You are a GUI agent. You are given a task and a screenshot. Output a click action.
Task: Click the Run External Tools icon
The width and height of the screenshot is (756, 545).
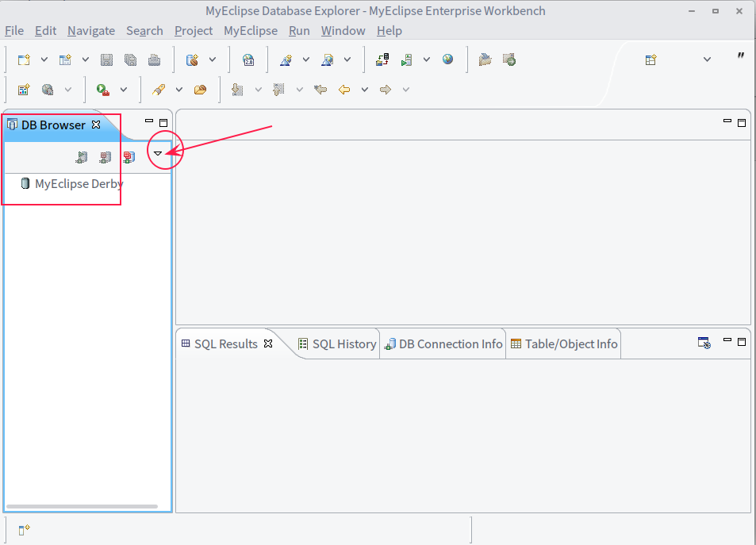point(102,90)
